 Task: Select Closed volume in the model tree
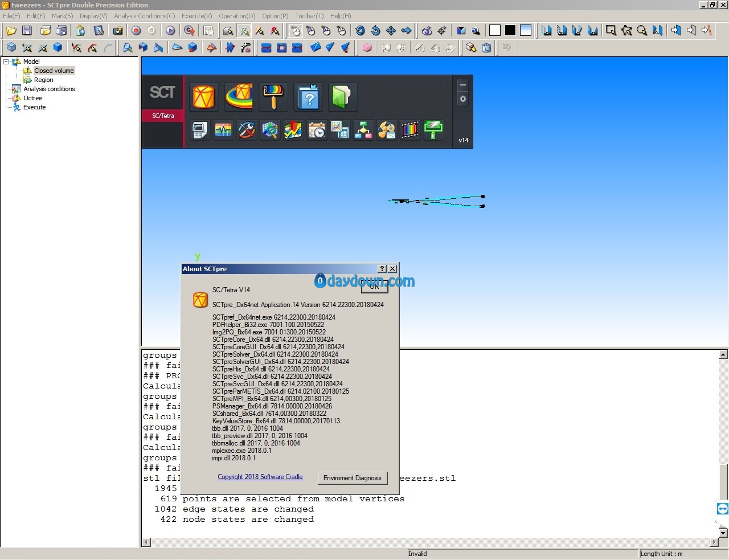[54, 71]
